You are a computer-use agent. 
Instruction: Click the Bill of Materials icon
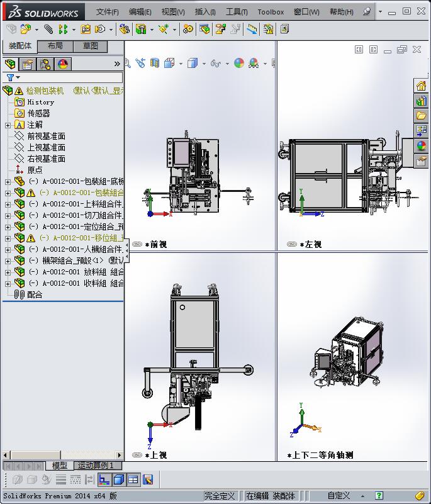[x=204, y=29]
